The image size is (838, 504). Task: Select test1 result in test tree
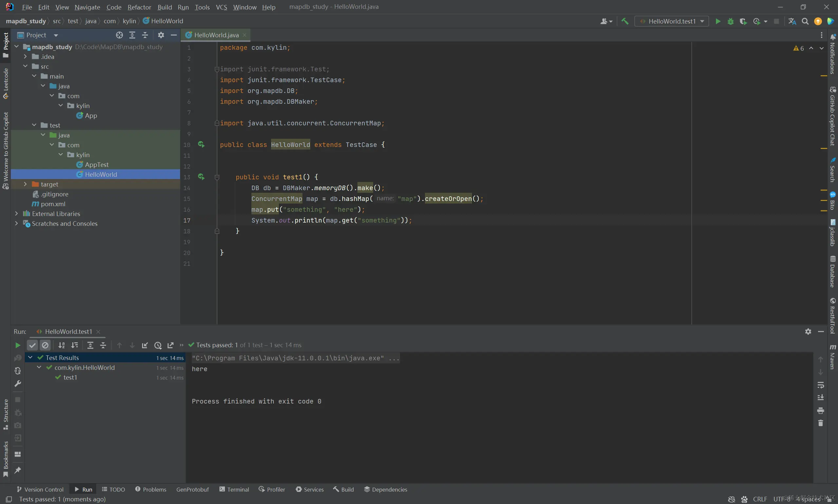click(x=70, y=377)
